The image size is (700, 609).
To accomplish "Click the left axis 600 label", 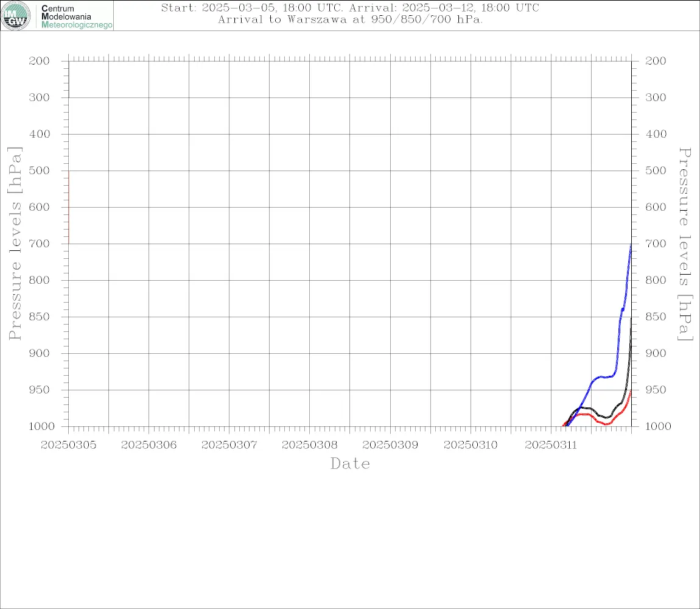I will (40, 207).
